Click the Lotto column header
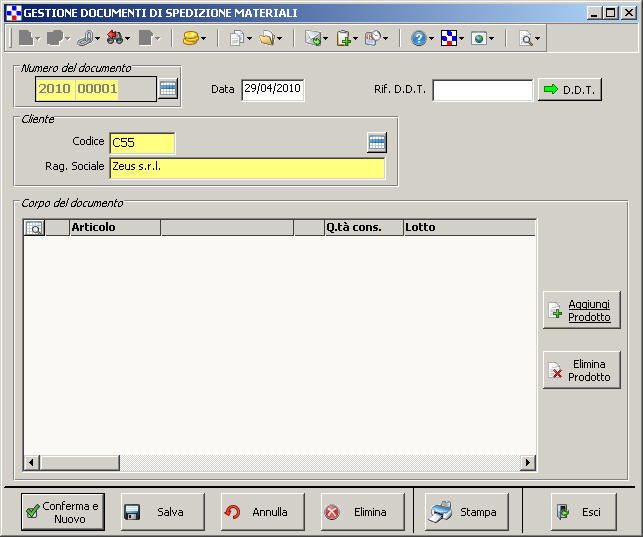 pos(468,228)
